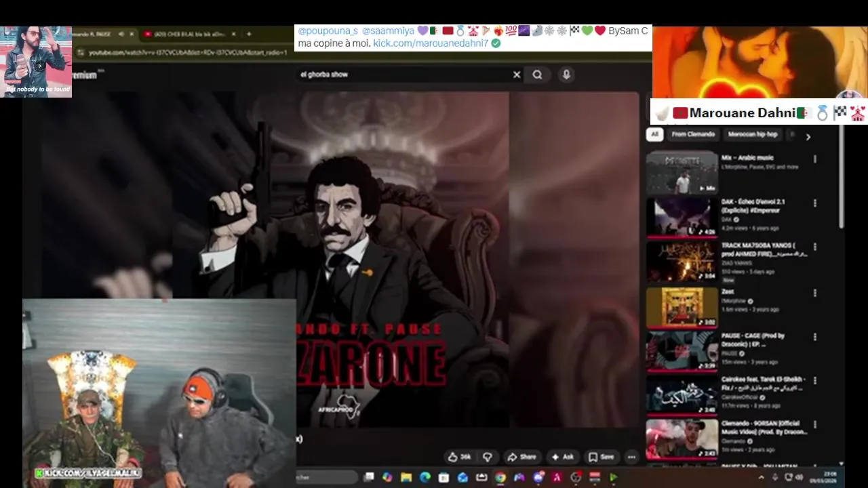Open options menu for the Cairokee video
The image size is (868, 488).
814,381
